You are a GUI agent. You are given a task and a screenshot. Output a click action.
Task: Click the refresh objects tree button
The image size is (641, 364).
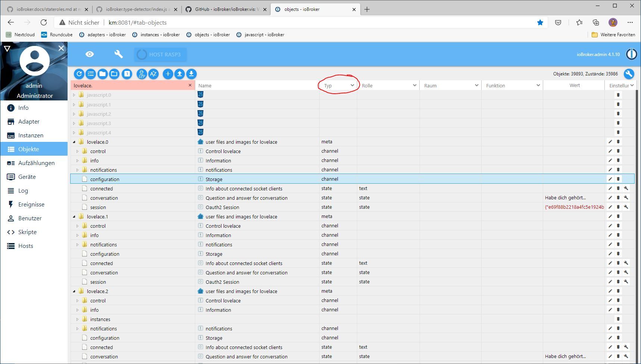(x=79, y=74)
